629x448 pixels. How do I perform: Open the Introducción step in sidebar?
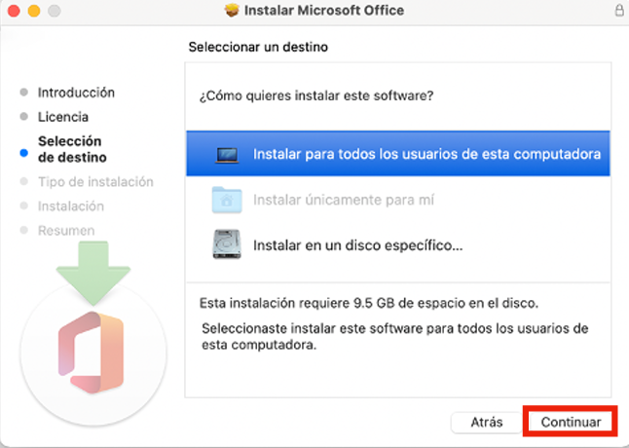76,92
